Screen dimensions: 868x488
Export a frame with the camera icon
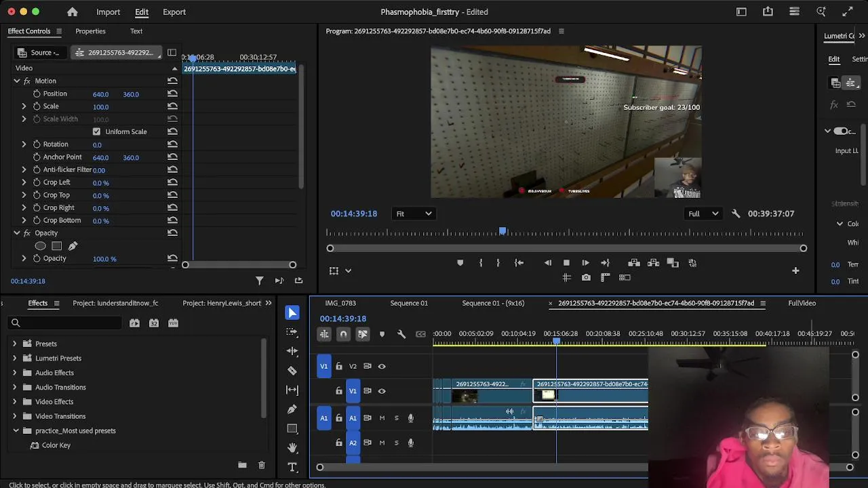[586, 277]
